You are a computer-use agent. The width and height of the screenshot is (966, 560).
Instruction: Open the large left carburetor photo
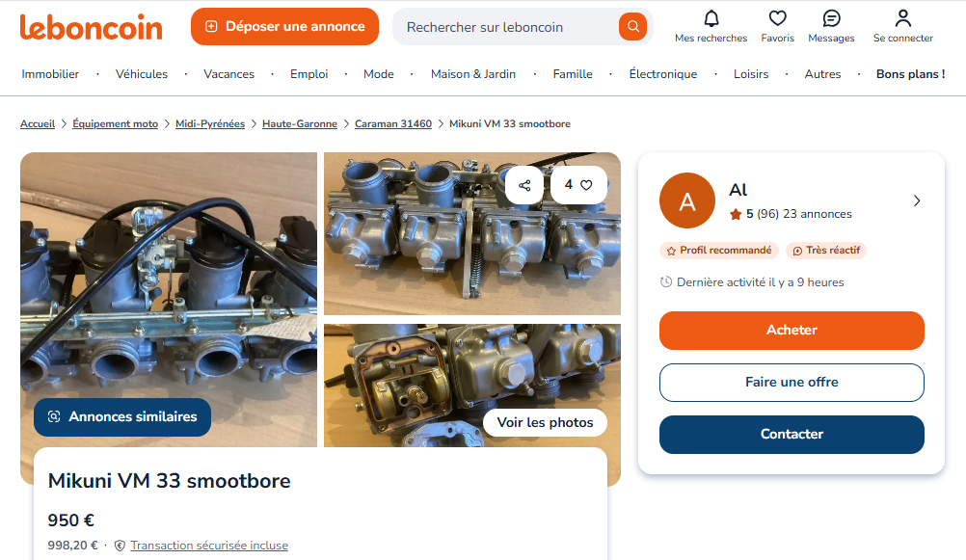169,289
